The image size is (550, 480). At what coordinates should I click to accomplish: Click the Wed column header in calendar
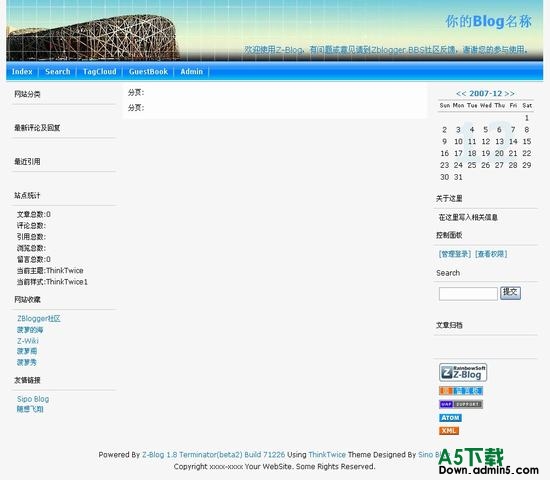point(486,105)
